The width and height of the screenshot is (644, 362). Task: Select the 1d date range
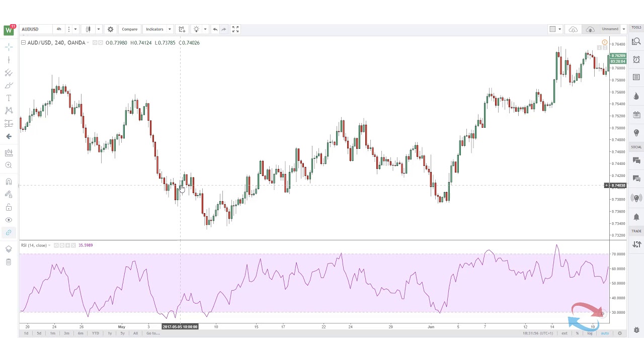(26, 333)
